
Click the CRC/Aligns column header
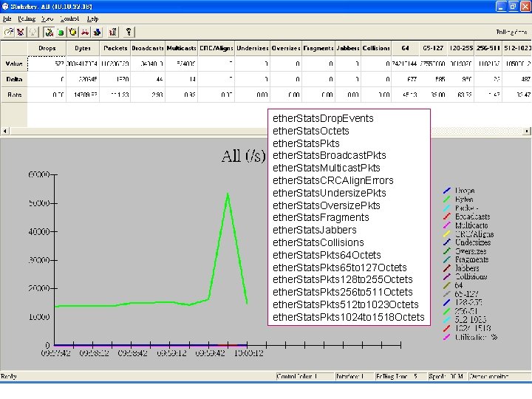pos(216,48)
